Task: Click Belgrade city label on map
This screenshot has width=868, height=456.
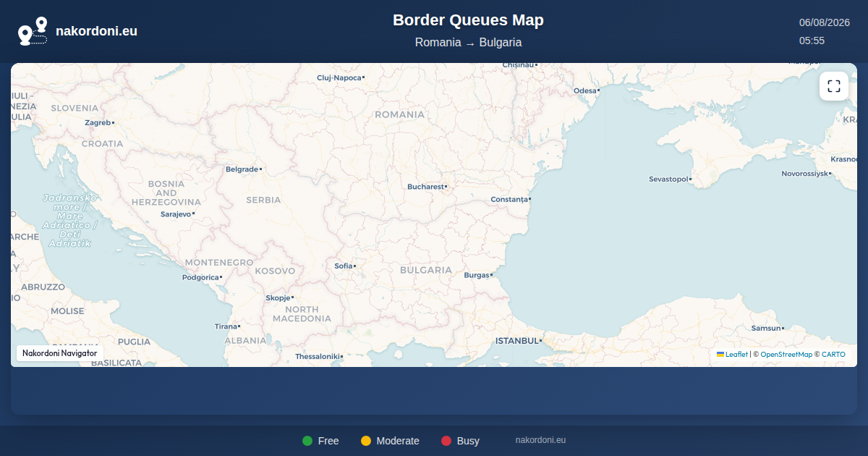Action: (242, 169)
